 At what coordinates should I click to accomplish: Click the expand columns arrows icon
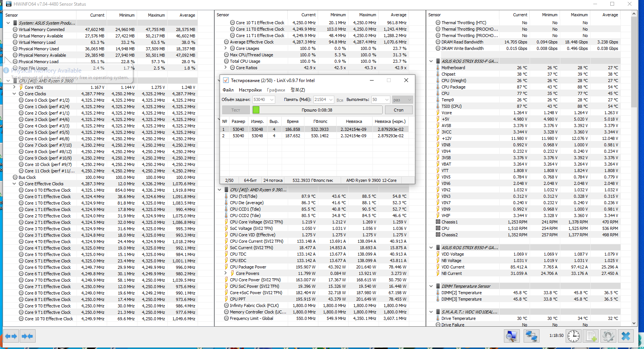click(x=11, y=336)
